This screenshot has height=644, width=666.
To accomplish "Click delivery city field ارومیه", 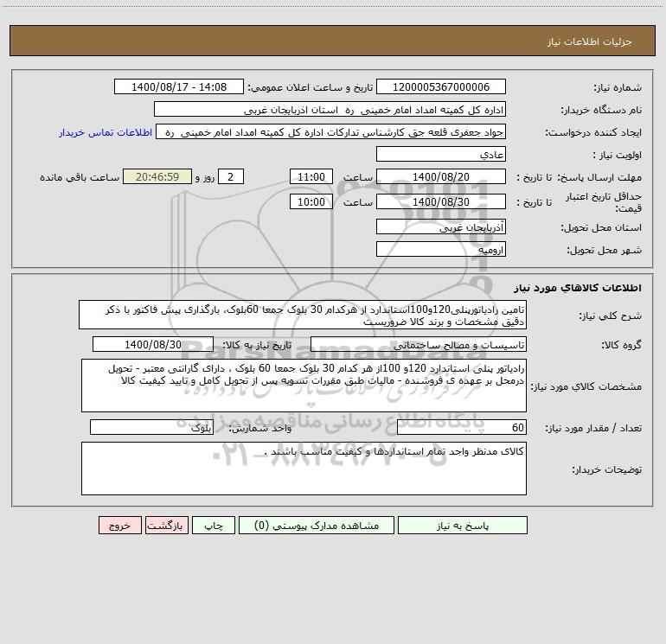I will pos(441,249).
